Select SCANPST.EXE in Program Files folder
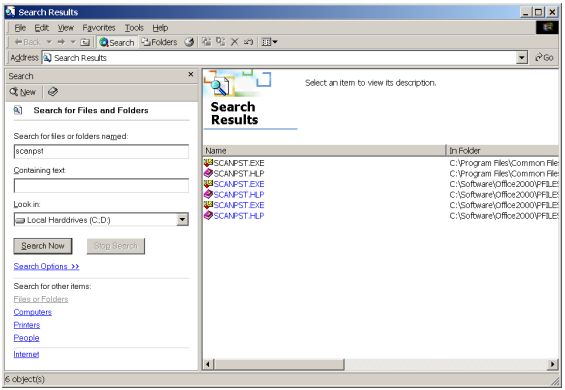This screenshot has height=390, width=565. tap(239, 163)
